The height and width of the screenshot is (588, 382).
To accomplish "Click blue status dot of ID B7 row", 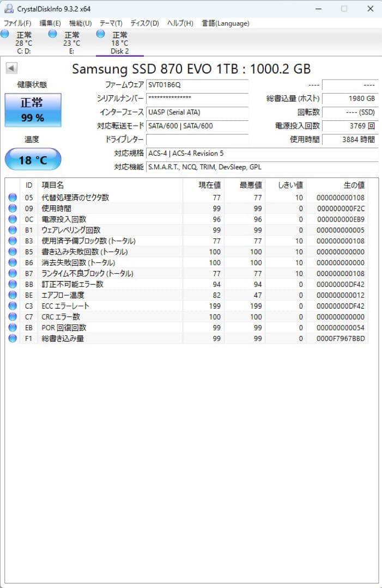I will click(13, 273).
